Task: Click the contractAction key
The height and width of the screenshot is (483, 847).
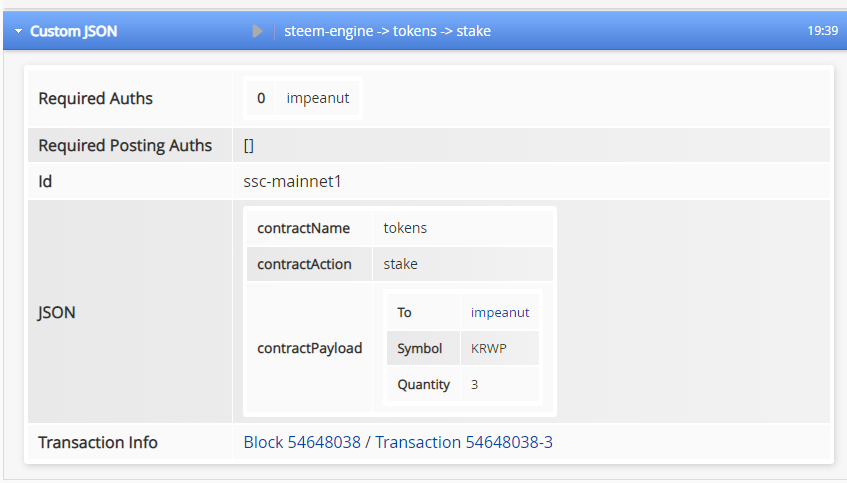Action: coord(304,264)
